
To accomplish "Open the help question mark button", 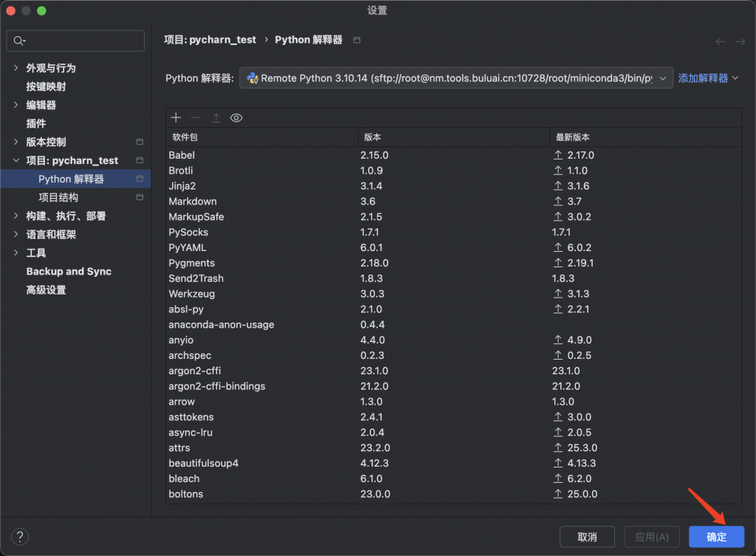I will [20, 536].
